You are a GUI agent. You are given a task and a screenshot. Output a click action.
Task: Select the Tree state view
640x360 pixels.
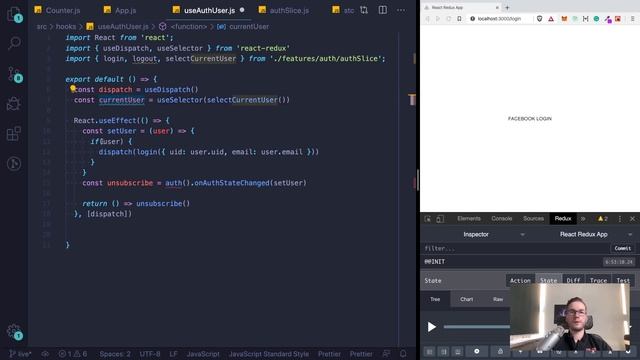[x=435, y=299]
